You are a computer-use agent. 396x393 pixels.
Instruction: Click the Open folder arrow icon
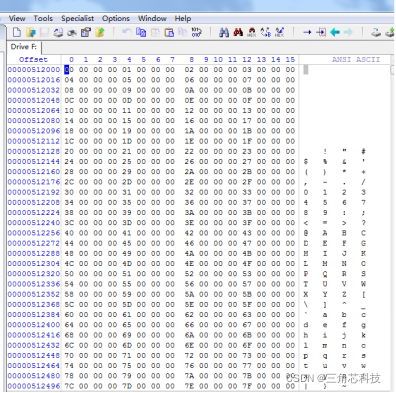click(x=100, y=32)
